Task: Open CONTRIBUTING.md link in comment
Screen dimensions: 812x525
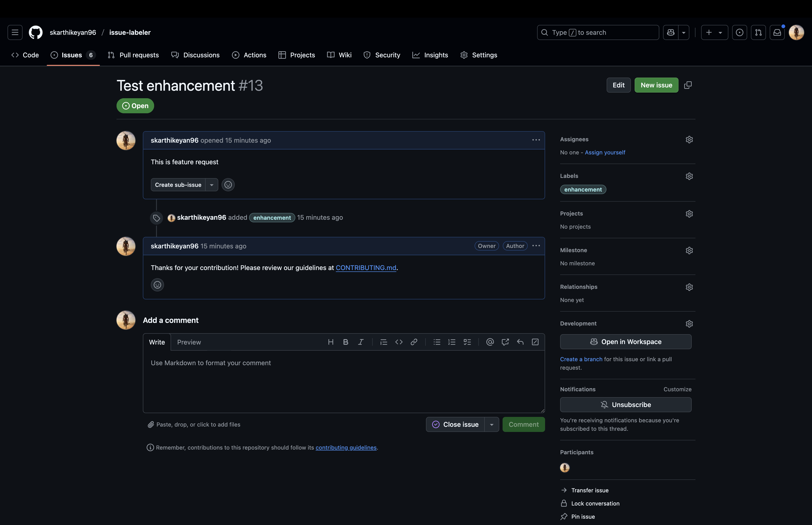Action: pyautogui.click(x=366, y=268)
